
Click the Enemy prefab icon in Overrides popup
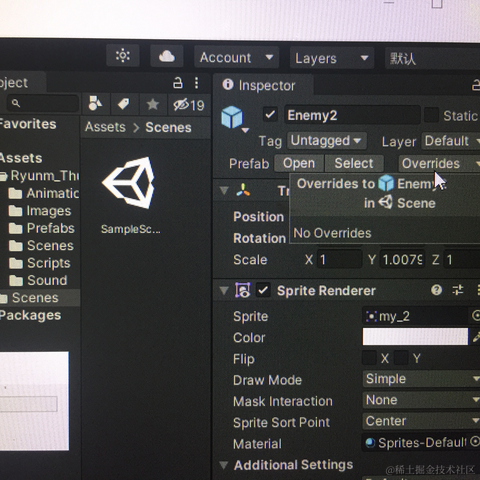point(386,184)
